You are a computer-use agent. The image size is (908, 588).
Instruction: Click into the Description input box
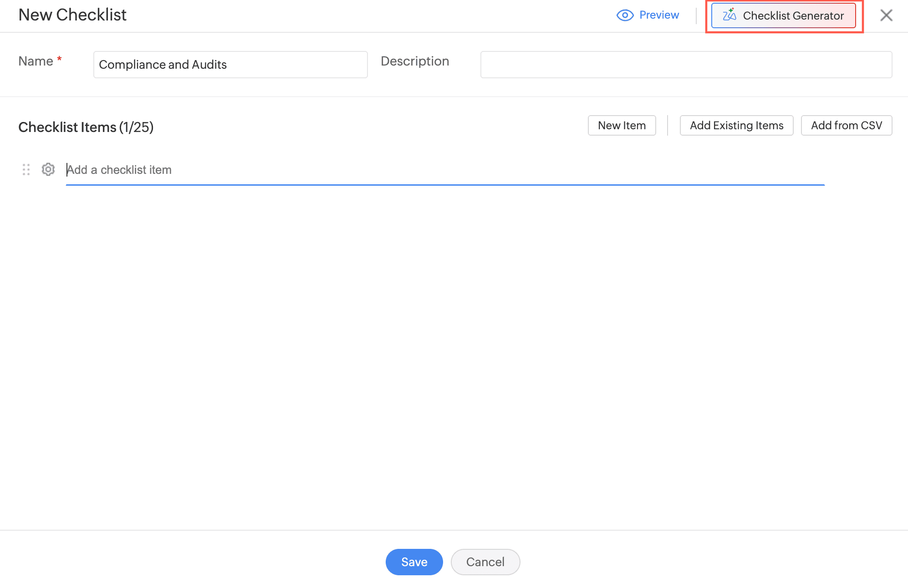pos(686,65)
